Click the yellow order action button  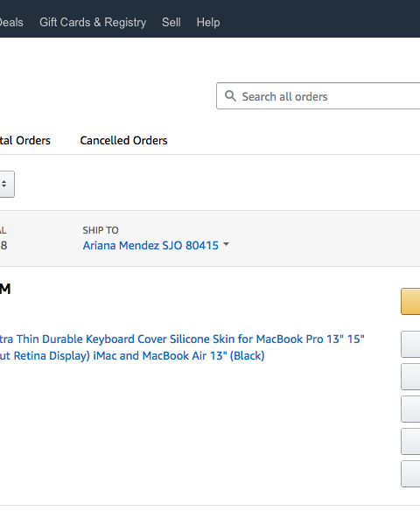410,302
